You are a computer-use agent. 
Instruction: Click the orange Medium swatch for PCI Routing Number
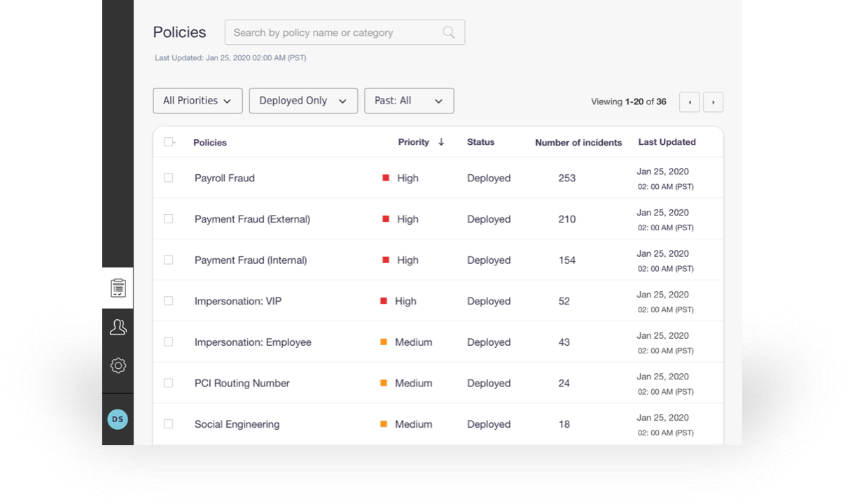(x=384, y=383)
